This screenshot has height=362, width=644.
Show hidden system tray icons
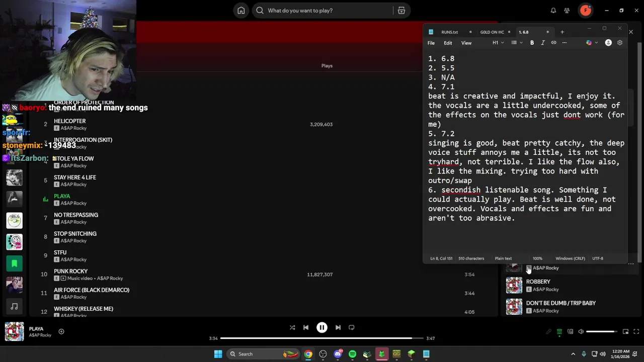tap(573, 354)
